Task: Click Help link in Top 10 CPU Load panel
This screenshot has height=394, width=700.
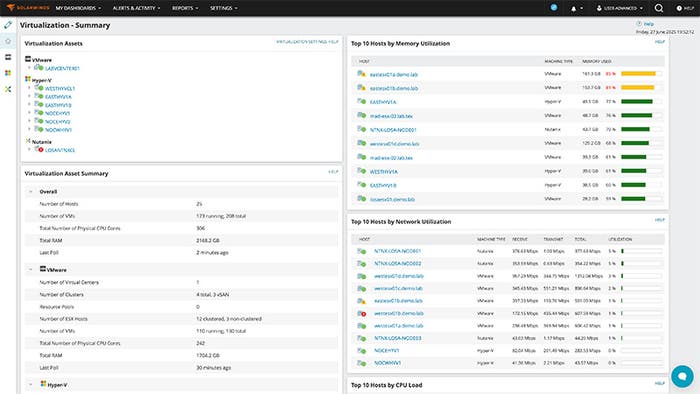Action: [660, 383]
